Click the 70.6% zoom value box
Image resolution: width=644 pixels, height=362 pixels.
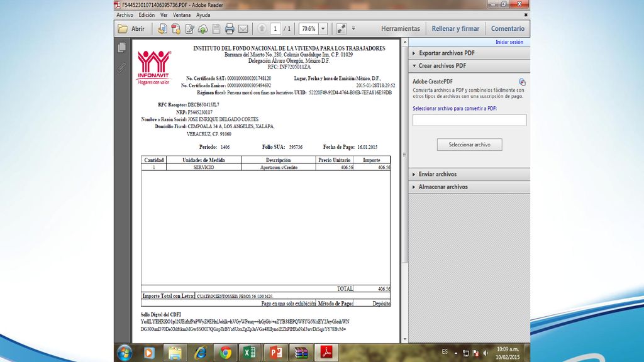[309, 29]
